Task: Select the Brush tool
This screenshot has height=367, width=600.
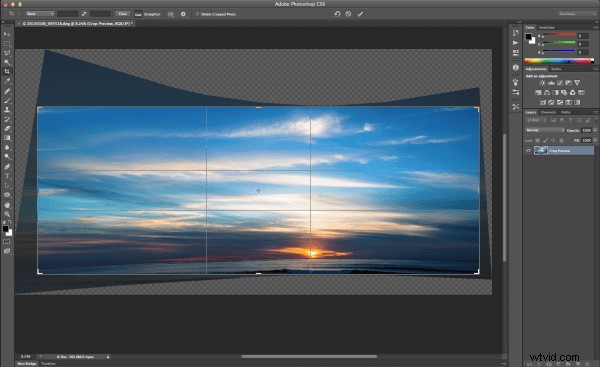Action: [7, 100]
